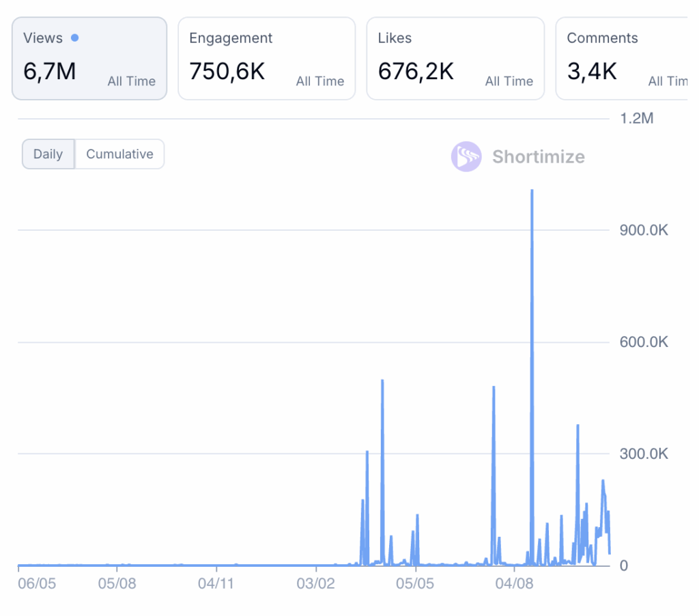The image size is (699, 616).
Task: Select the Views metric card
Action: [89, 59]
